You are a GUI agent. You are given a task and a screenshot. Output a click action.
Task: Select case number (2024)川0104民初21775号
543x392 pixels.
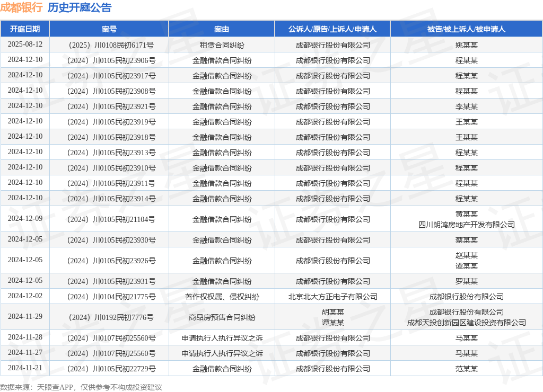(x=111, y=297)
